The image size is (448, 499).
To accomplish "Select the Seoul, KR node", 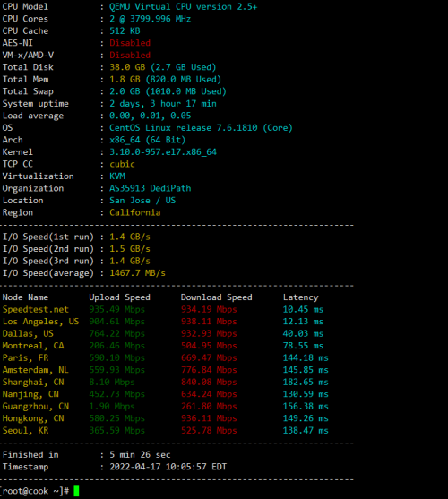I will point(25,430).
